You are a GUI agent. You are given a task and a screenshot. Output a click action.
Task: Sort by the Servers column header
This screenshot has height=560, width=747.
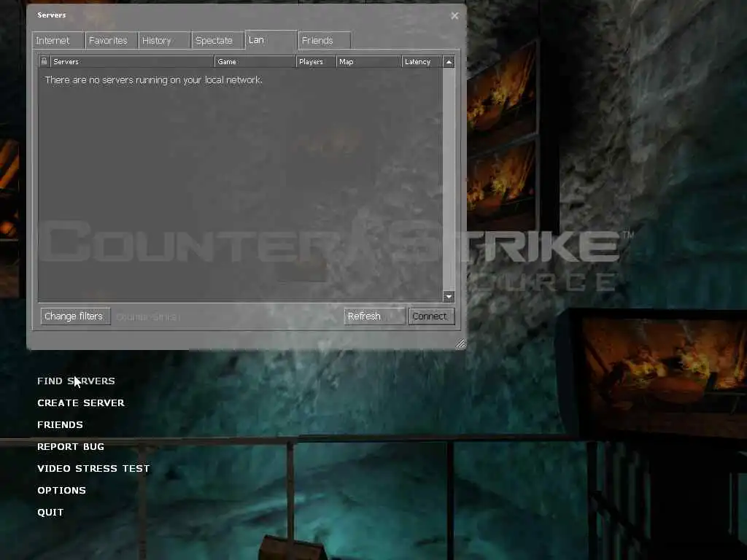(132, 61)
